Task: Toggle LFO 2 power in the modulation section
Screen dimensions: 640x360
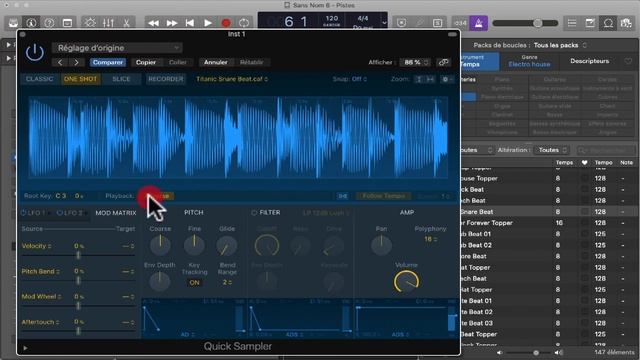Action: (x=60, y=213)
